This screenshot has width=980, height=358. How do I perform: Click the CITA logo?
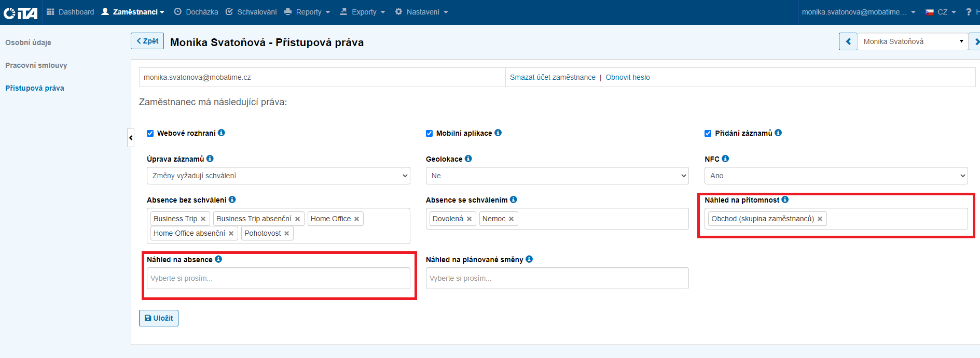click(21, 12)
